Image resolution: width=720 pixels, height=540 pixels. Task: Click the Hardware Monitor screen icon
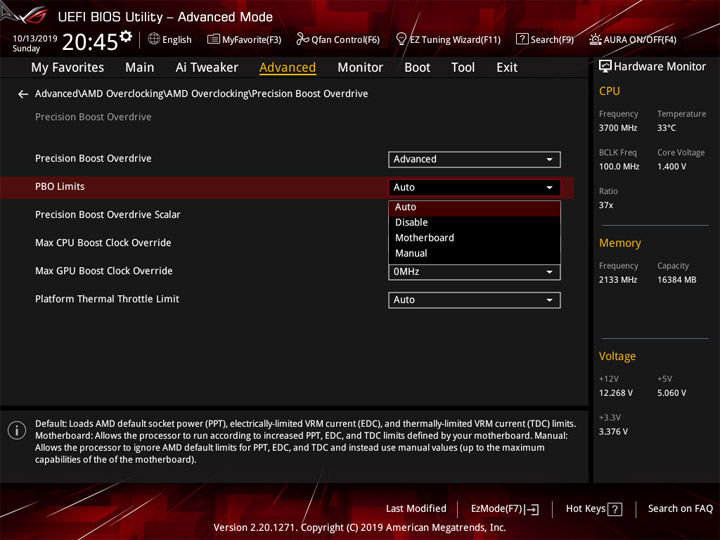[605, 67]
